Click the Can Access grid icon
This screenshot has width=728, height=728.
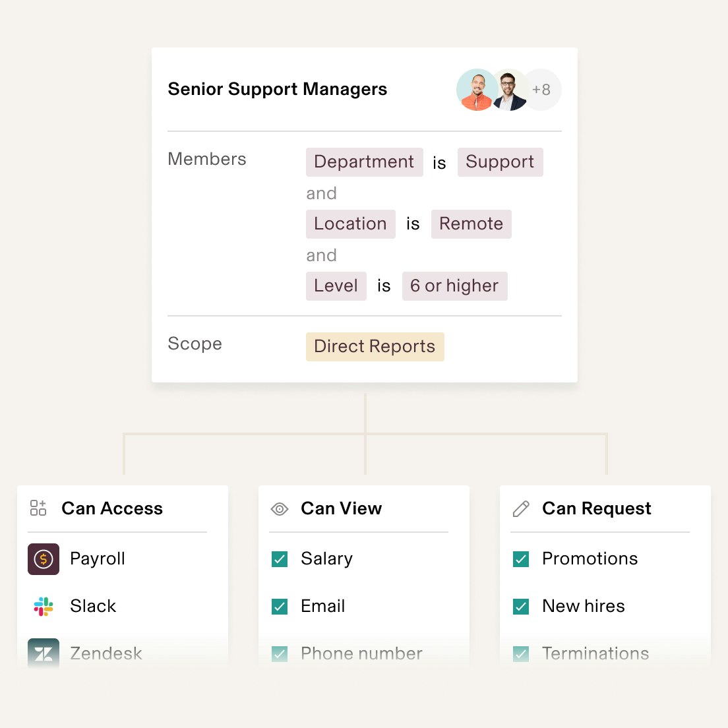pos(38,508)
